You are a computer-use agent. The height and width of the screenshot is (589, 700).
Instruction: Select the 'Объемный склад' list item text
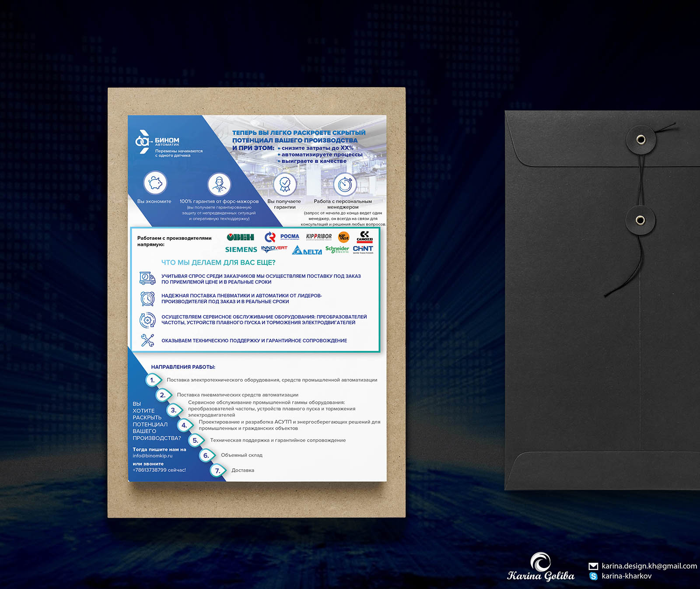(x=241, y=455)
